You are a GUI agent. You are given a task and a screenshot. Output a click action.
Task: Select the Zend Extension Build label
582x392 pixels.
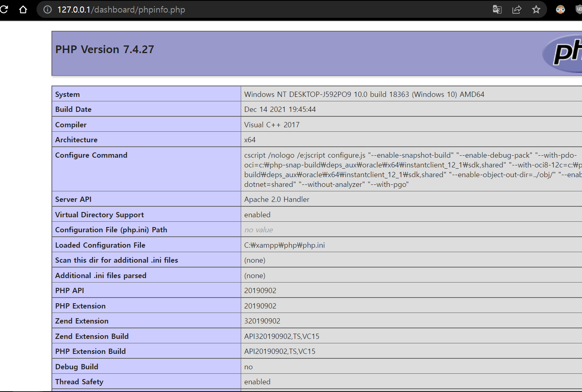[92, 336]
